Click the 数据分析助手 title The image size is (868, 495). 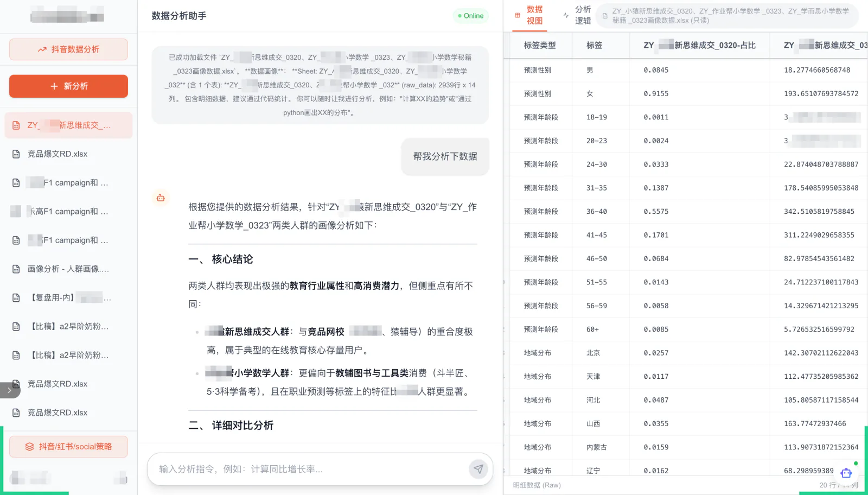179,16
